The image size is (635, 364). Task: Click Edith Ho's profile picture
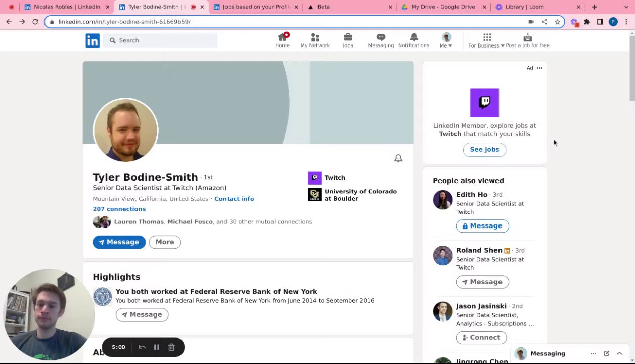(443, 200)
